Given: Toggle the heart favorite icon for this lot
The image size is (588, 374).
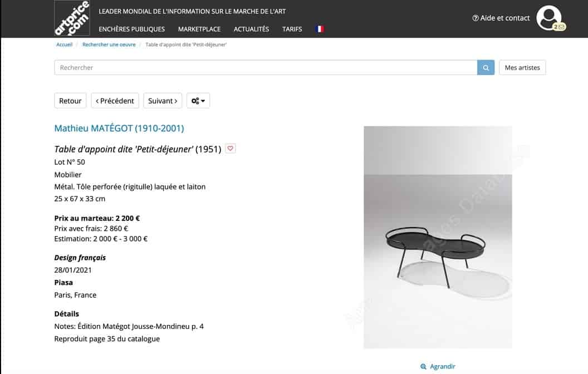Looking at the screenshot, I should point(231,149).
